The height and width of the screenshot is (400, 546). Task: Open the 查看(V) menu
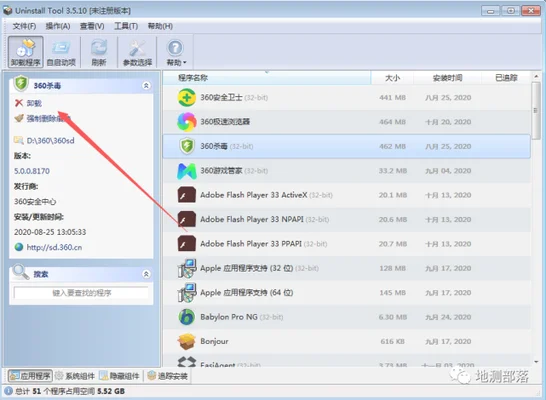pos(92,26)
